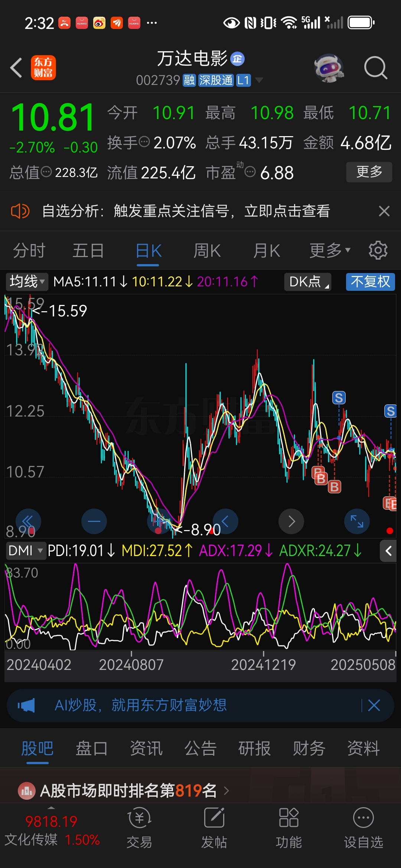
Task: Tap current price 10.81
Action: point(53,117)
